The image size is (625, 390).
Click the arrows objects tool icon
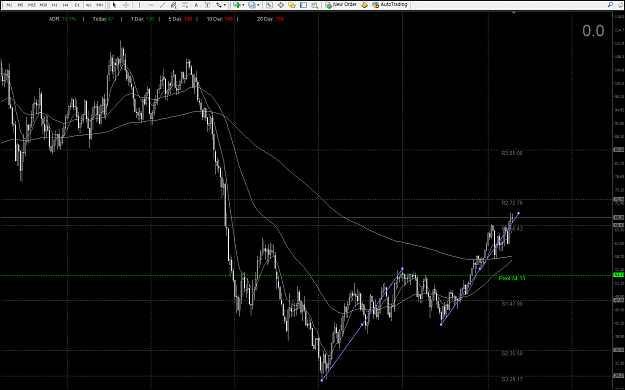point(219,5)
